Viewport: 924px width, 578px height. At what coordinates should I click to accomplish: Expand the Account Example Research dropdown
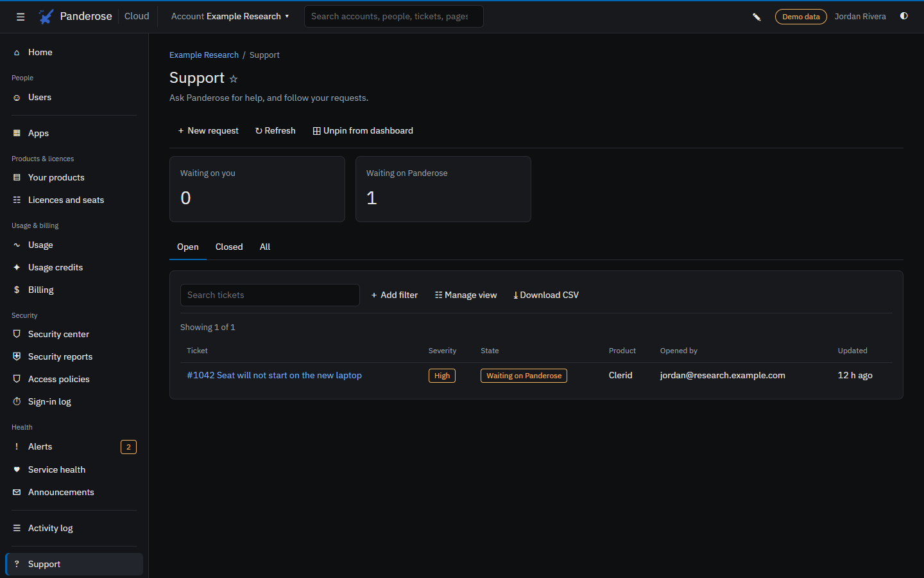click(x=230, y=17)
